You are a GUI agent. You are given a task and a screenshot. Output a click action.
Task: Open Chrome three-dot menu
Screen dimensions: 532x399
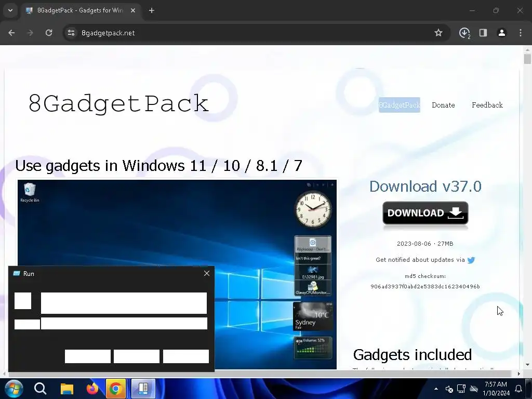click(x=521, y=33)
